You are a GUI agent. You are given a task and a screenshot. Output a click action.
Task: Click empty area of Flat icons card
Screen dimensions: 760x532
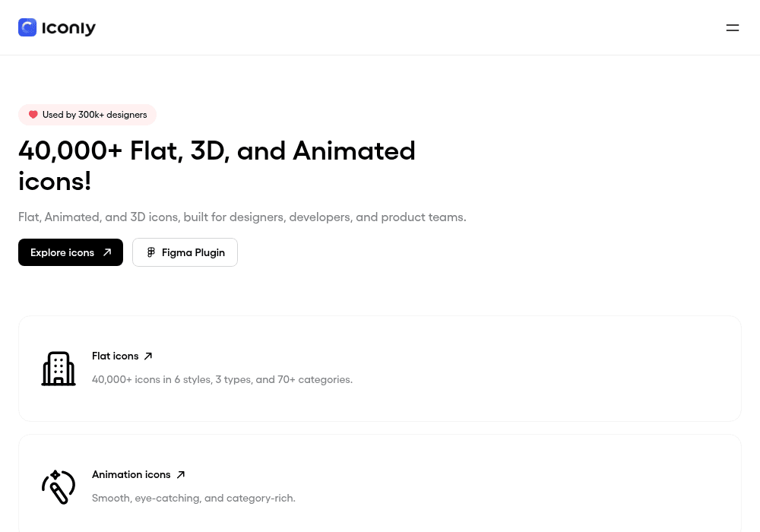pyautogui.click(x=534, y=369)
